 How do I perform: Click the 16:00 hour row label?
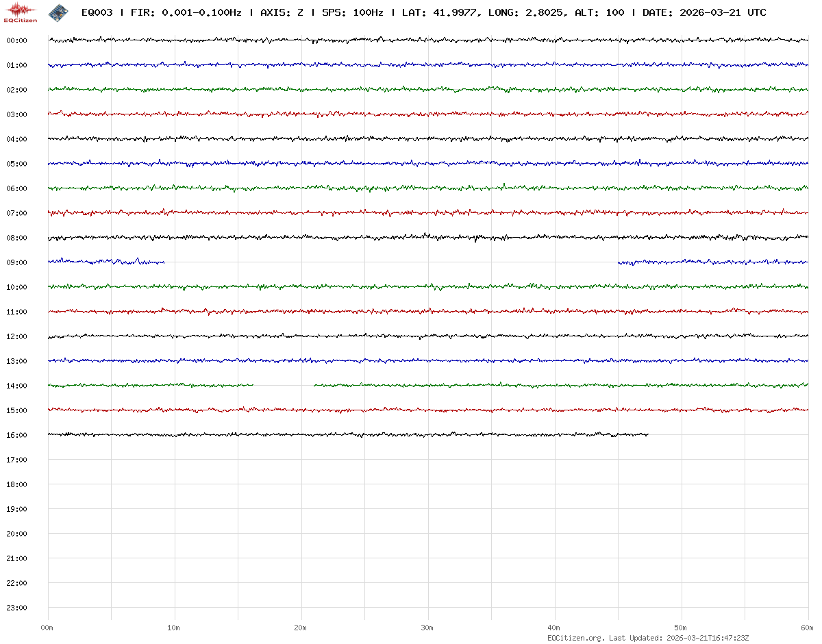coord(16,435)
